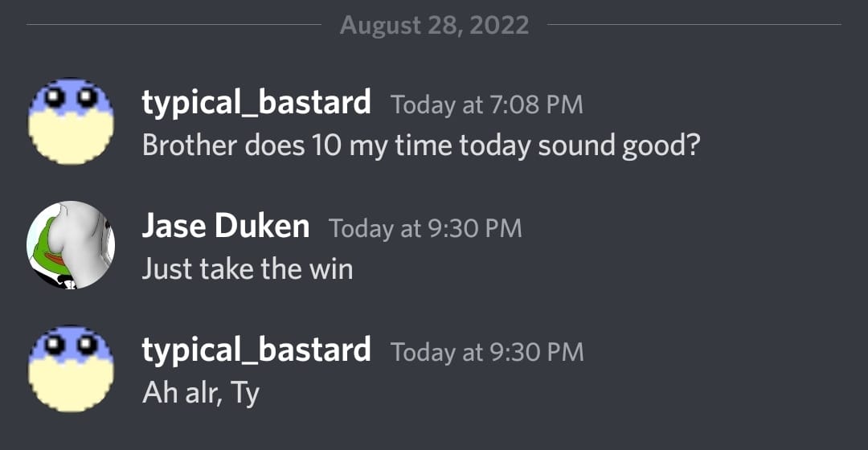
Task: Select the "Brother does 10 my time" message
Action: tap(421, 146)
